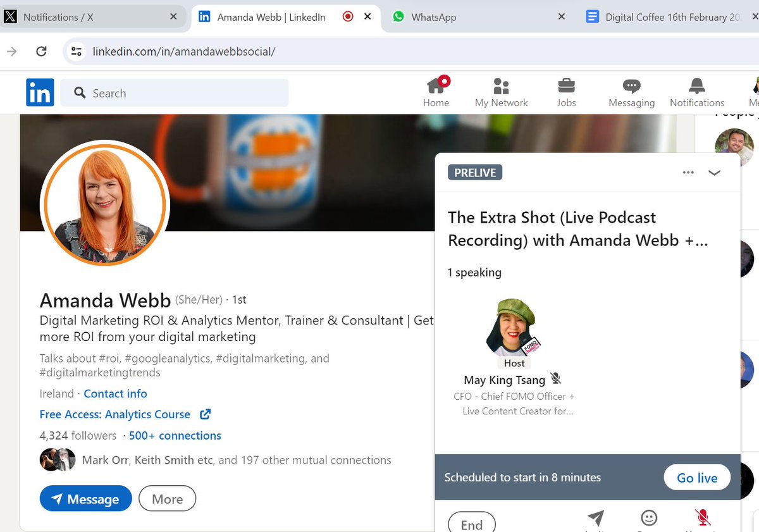Collapse the PRELIVE panel with chevron
759x532 pixels.
click(715, 173)
